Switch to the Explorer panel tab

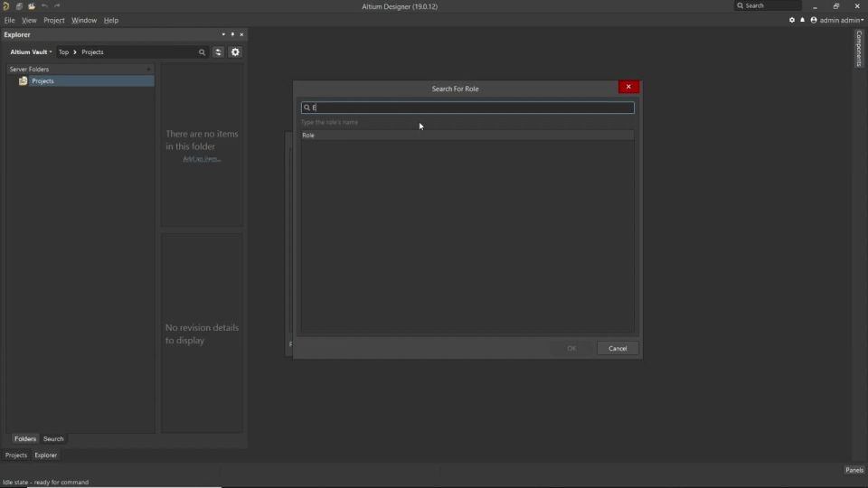tap(46, 455)
